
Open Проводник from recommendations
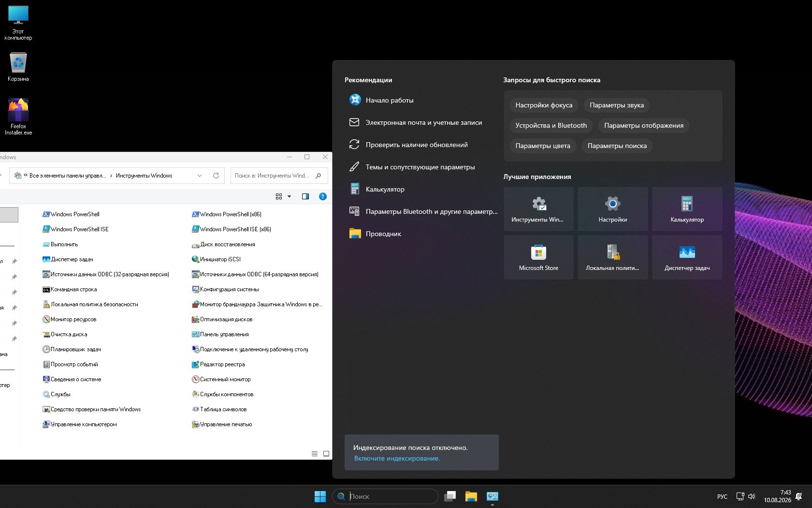tap(421, 234)
